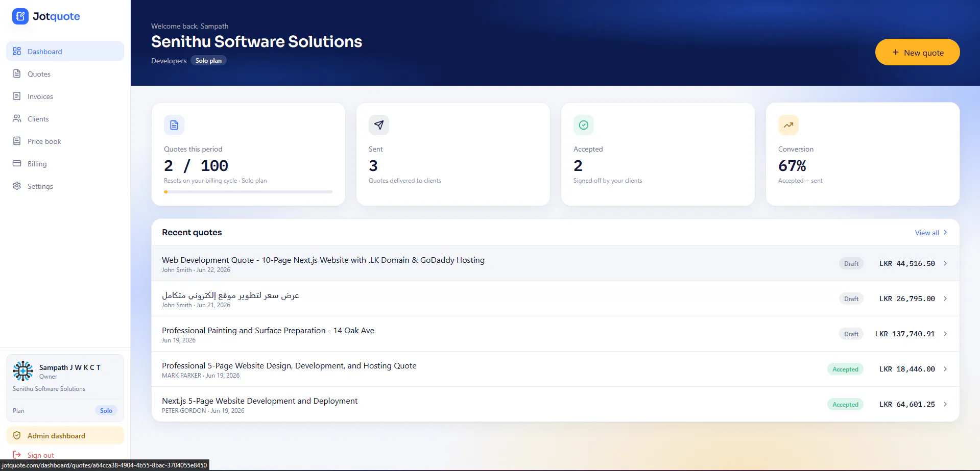The image size is (980, 471).
Task: Click the Sign out arrow icon
Action: coord(17,455)
